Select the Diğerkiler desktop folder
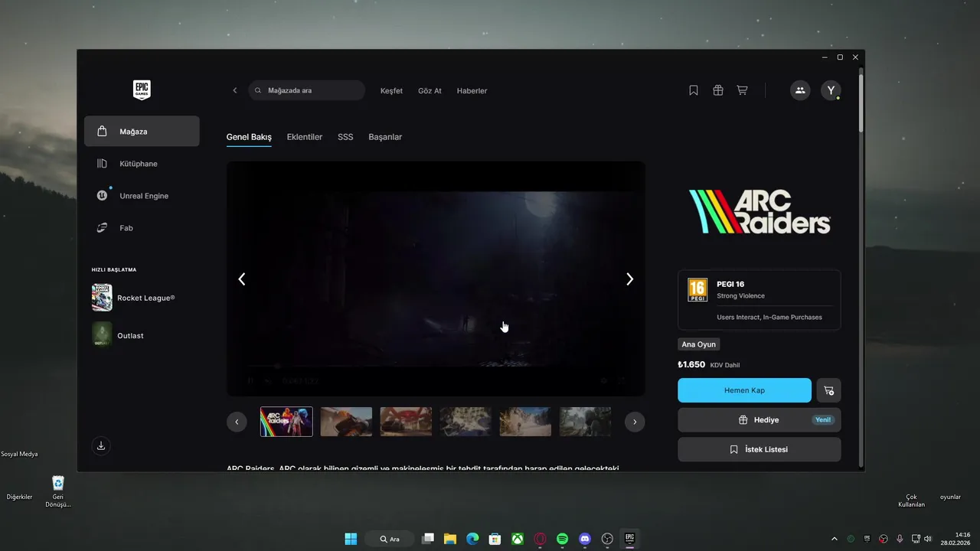This screenshot has width=980, height=551. (x=19, y=497)
